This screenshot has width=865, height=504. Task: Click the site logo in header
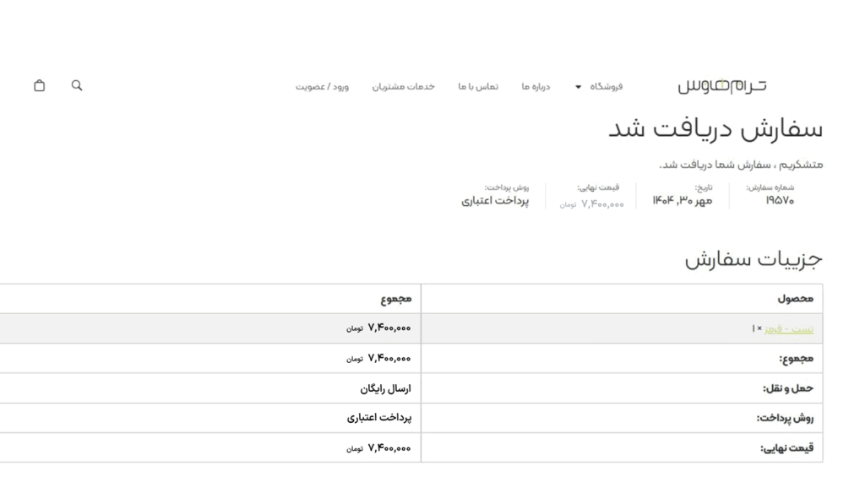pos(722,86)
